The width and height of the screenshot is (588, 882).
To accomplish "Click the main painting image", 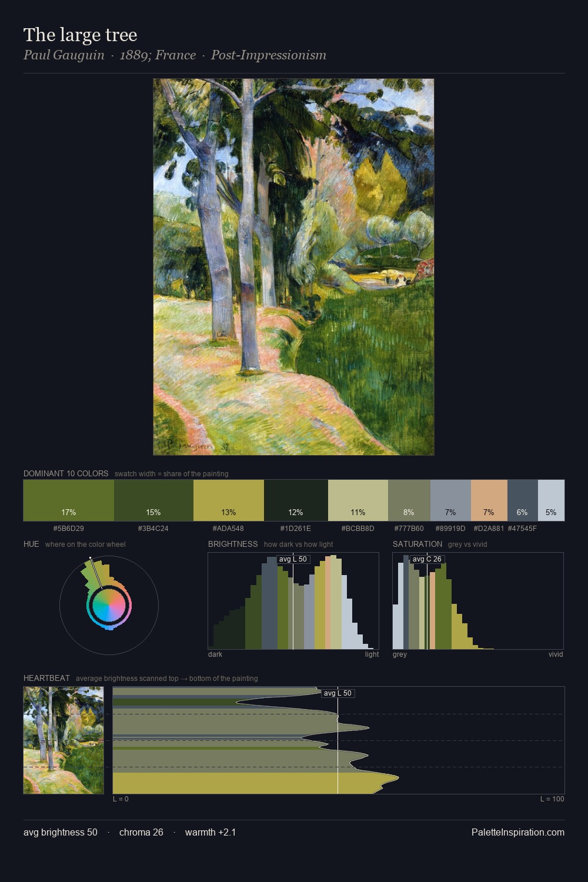I will pyautogui.click(x=293, y=267).
